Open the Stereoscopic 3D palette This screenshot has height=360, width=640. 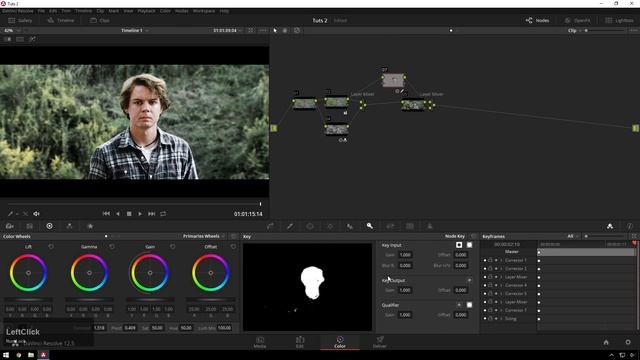click(410, 226)
